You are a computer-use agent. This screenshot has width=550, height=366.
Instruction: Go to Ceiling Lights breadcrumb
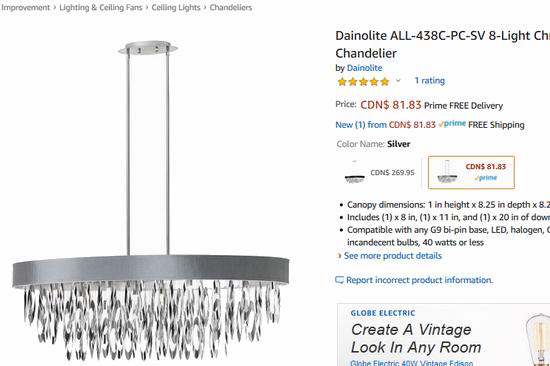tap(176, 7)
